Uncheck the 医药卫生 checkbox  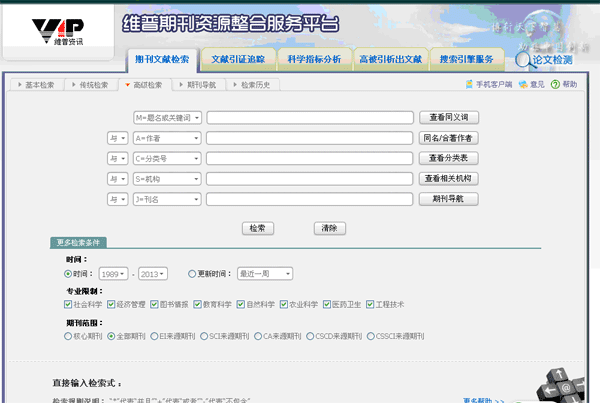(327, 305)
